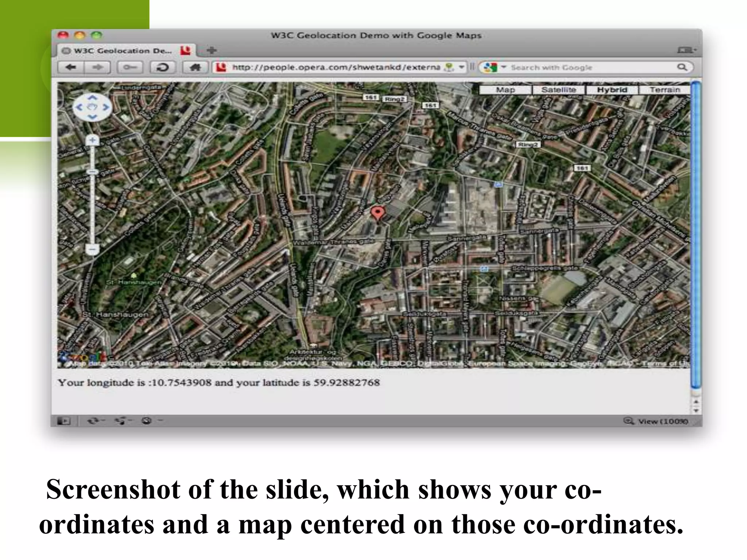Open the Terms of Use link on map
Screen dimensions: 747x560
click(x=665, y=363)
